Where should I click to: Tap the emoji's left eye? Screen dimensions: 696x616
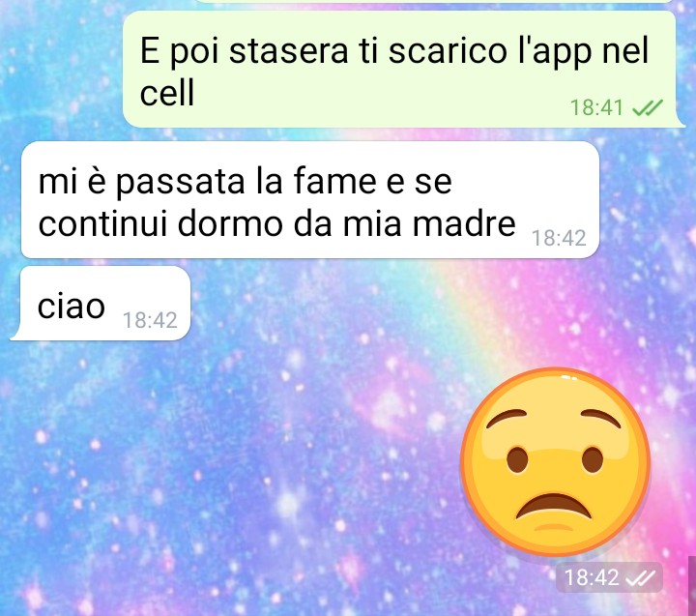(518, 459)
